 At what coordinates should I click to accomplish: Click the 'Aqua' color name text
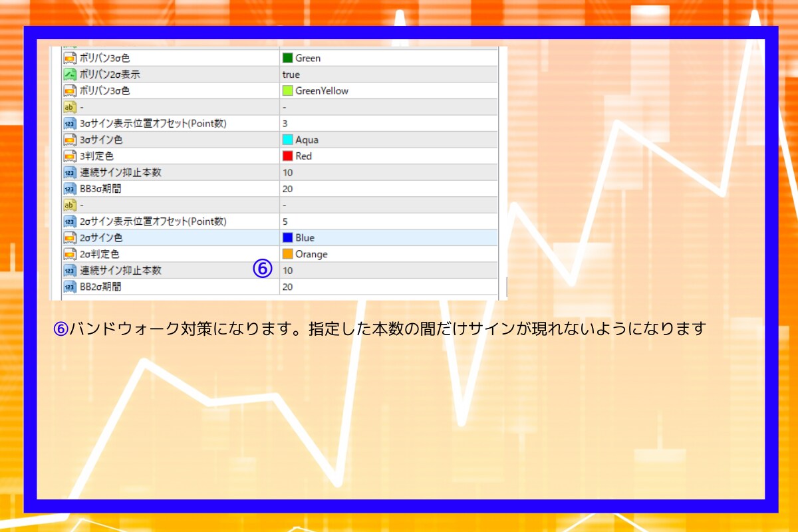[x=307, y=140]
